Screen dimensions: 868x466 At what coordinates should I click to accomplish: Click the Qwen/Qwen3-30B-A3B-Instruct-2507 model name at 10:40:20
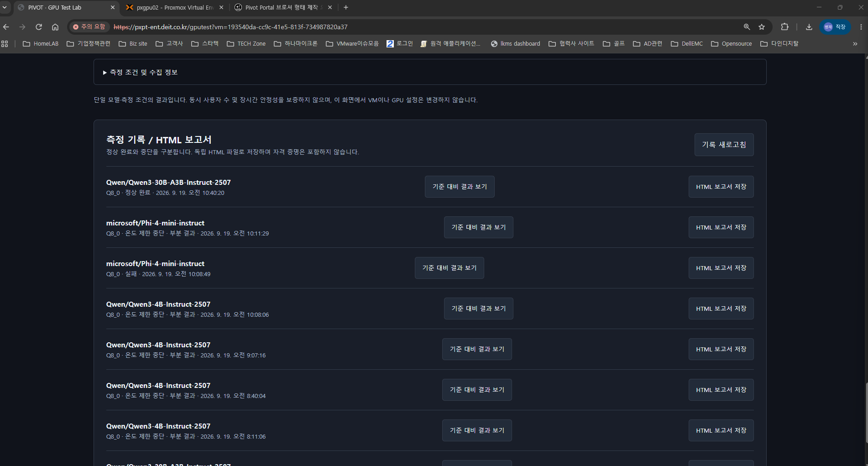pos(168,182)
